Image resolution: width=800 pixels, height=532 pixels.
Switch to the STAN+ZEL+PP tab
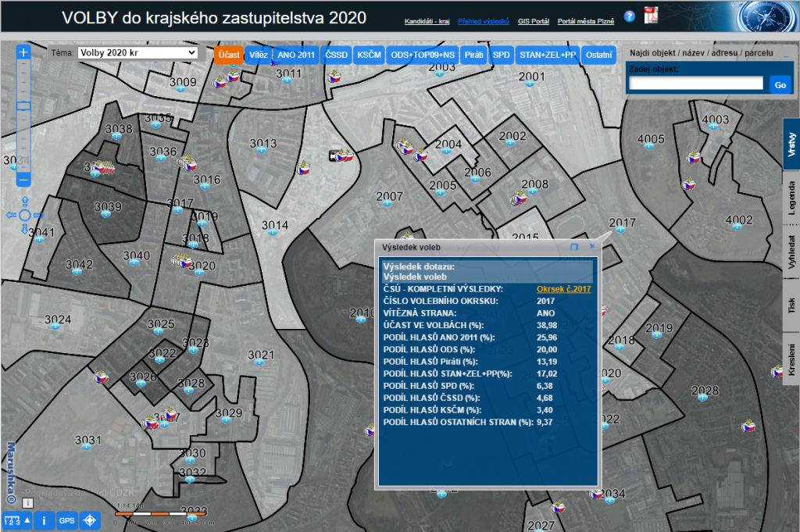point(548,55)
